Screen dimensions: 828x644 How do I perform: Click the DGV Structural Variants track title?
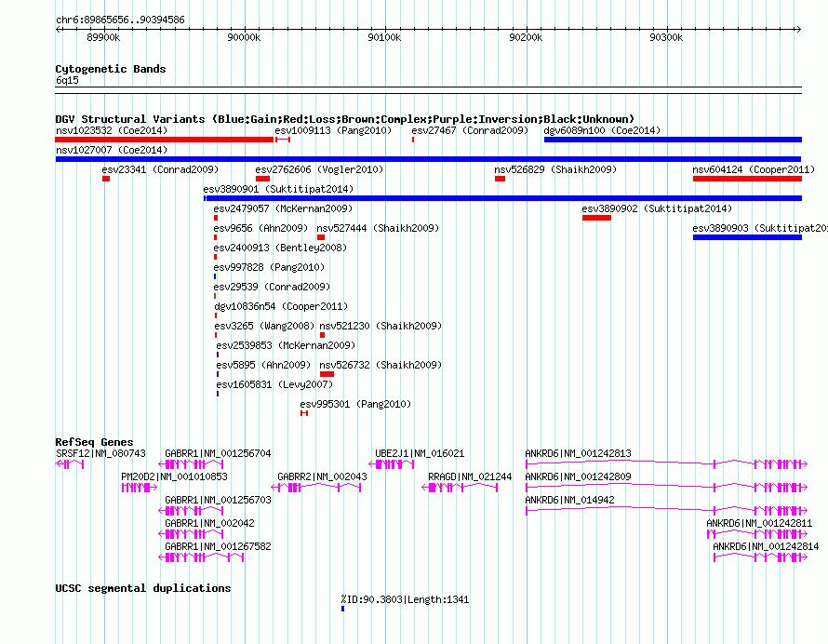(x=345, y=119)
